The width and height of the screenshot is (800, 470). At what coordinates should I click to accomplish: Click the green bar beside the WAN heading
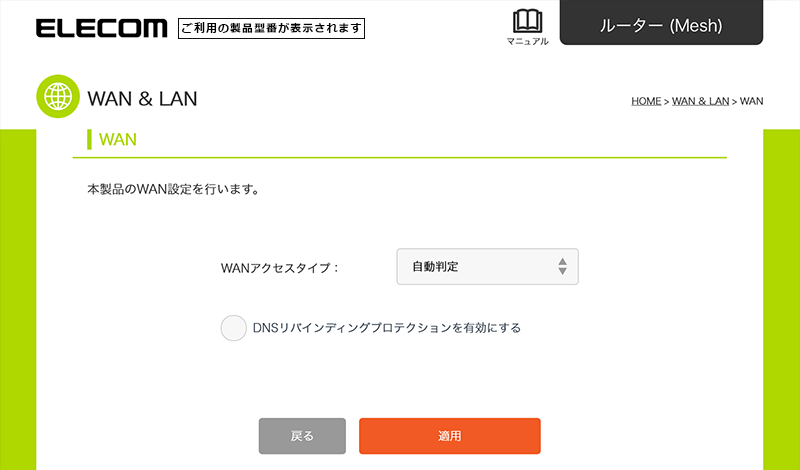89,139
